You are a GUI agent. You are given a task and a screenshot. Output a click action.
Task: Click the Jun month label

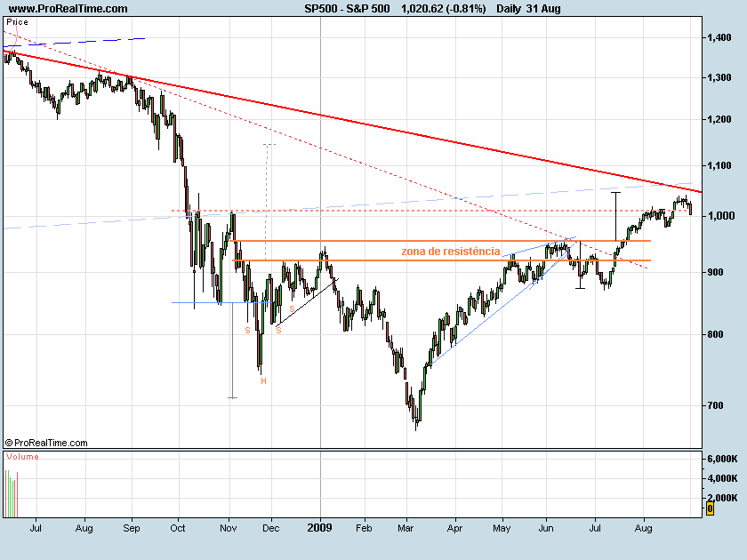click(546, 528)
